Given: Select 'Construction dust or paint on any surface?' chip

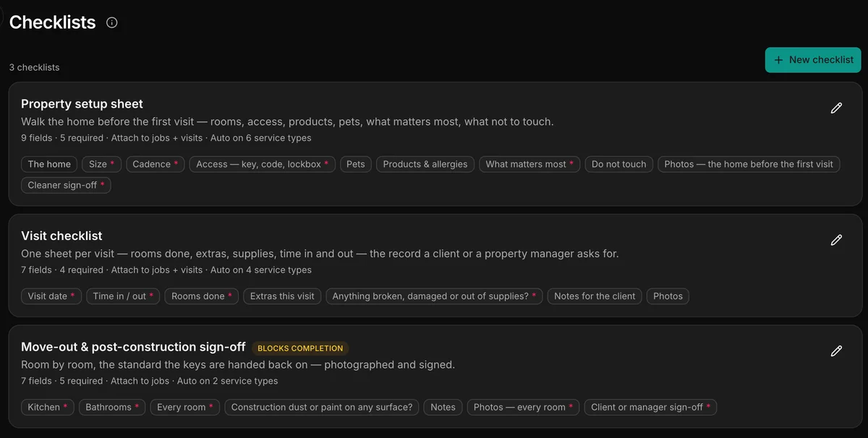Looking at the screenshot, I should [322, 407].
